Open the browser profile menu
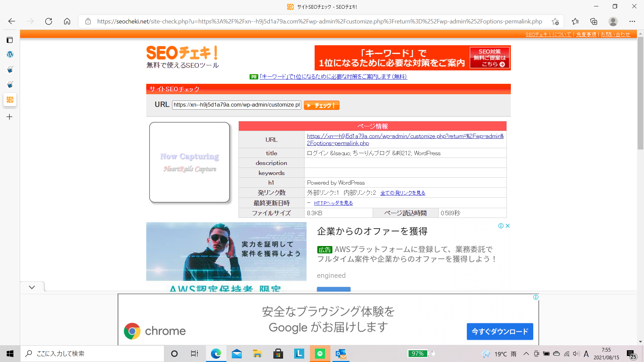The image size is (644, 362). click(x=613, y=21)
